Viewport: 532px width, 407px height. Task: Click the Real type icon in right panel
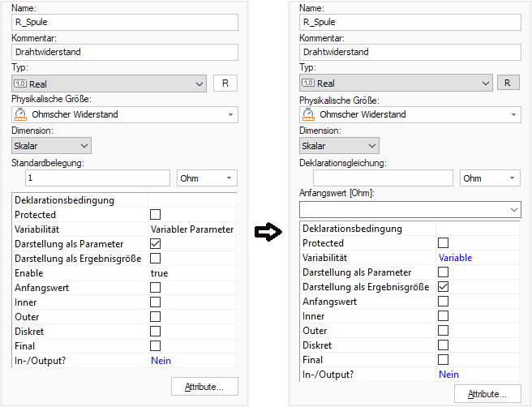click(x=308, y=84)
